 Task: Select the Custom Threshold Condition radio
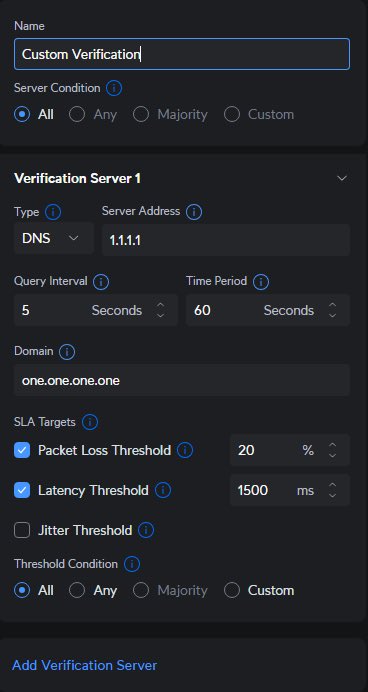point(232,590)
